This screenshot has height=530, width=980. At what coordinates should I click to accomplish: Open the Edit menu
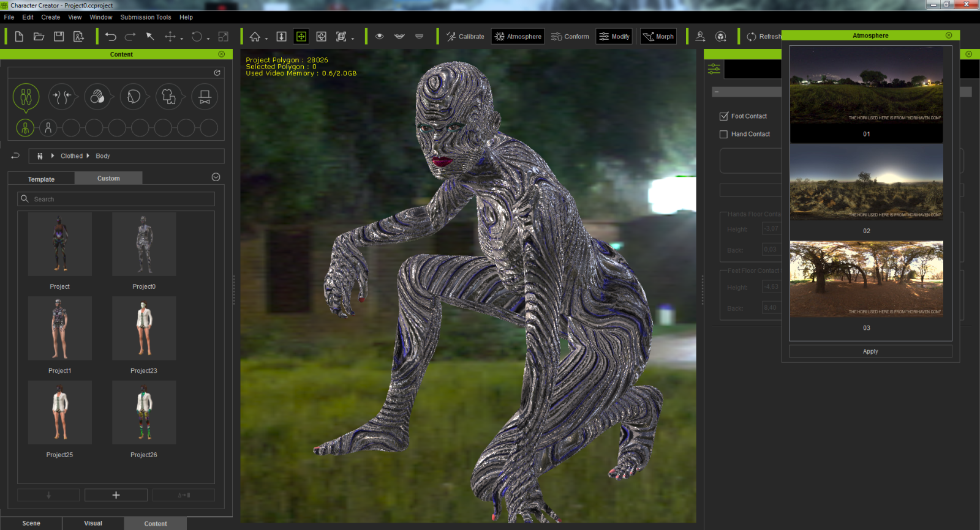pos(28,17)
